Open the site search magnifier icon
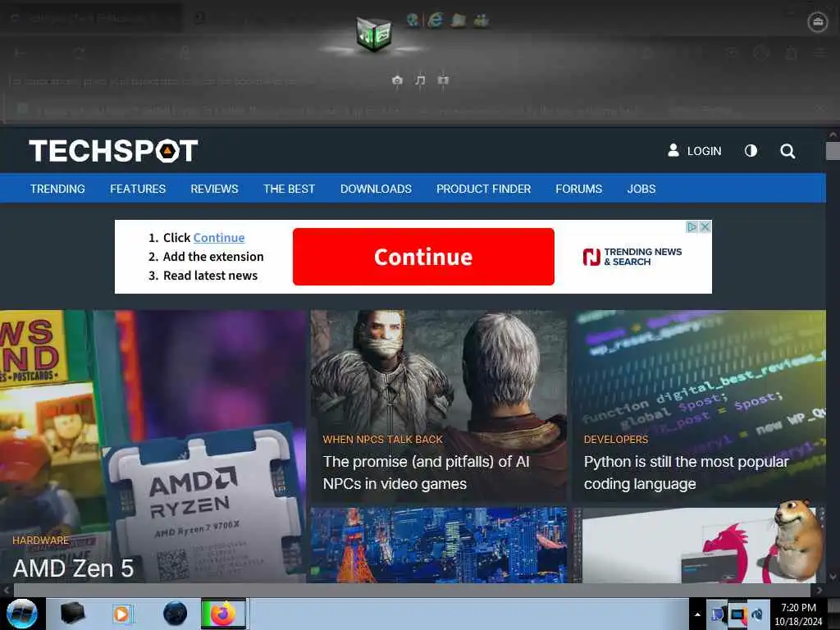Viewport: 840px width, 630px height. [x=787, y=151]
